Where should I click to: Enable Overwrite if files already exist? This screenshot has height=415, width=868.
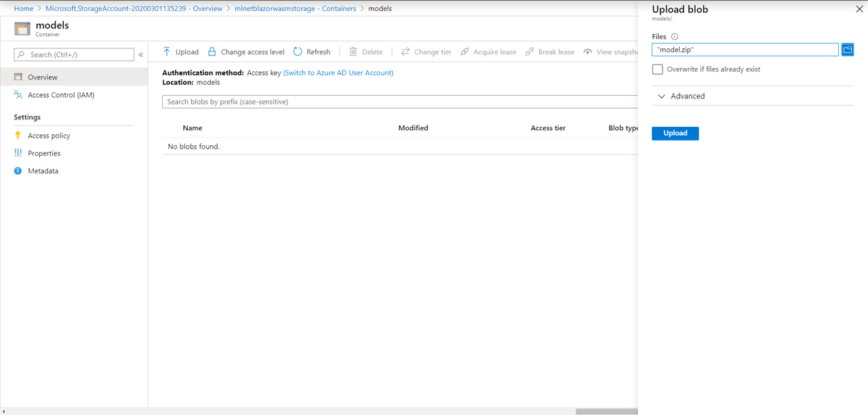(x=657, y=69)
